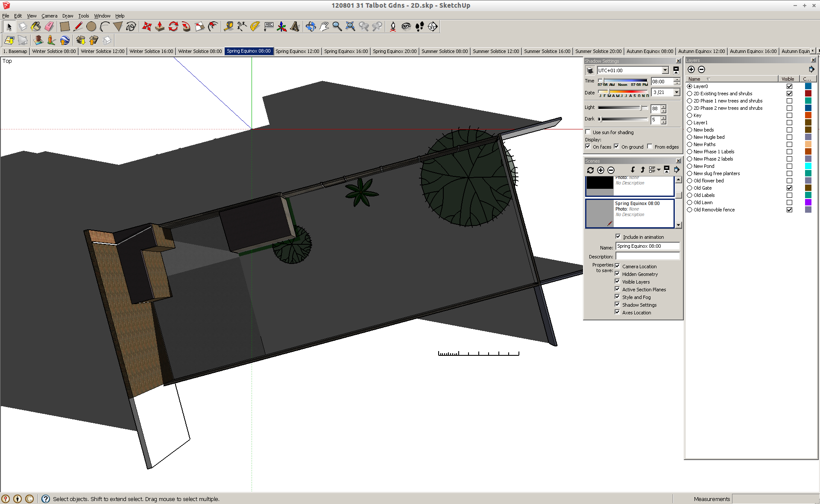The width and height of the screenshot is (820, 504).
Task: Click the Update Scene refresh icon
Action: tap(590, 170)
